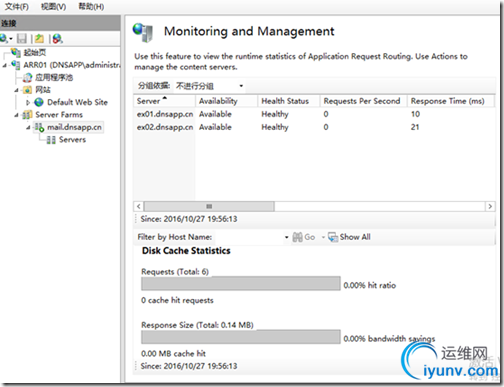This screenshot has height=387, width=504.
Task: Select the 起始页 start page icon
Action: pyautogui.click(x=16, y=52)
